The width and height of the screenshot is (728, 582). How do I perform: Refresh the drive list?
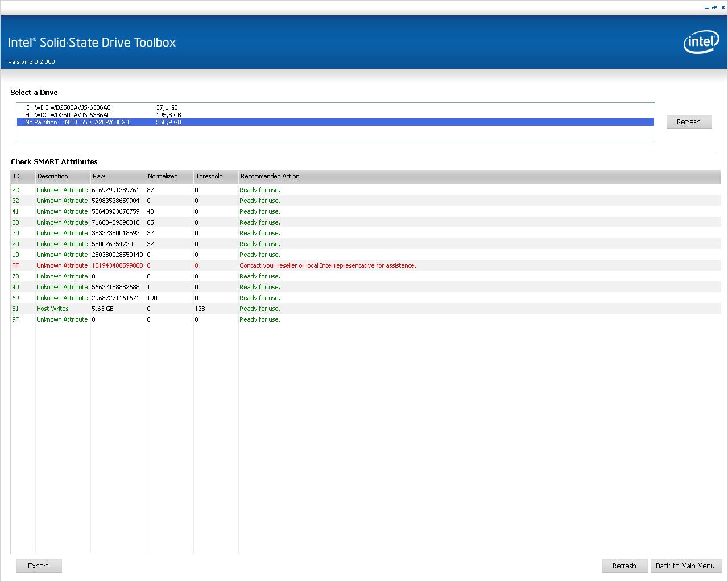tap(689, 122)
